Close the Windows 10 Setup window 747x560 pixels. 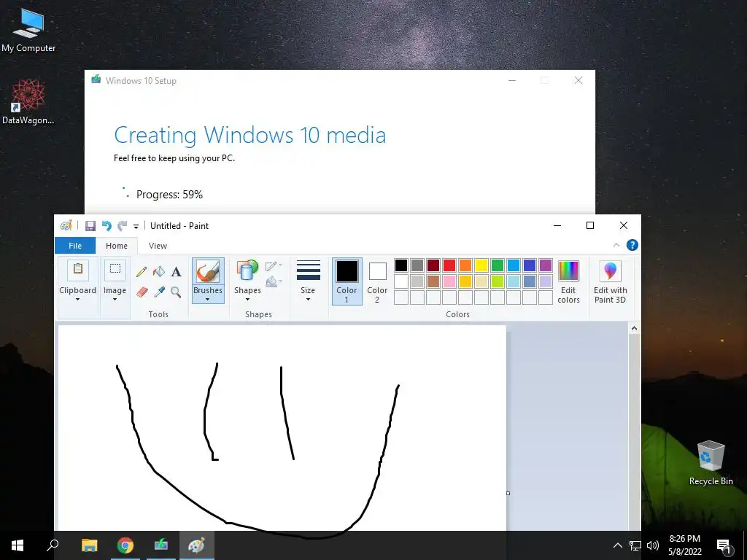578,80
